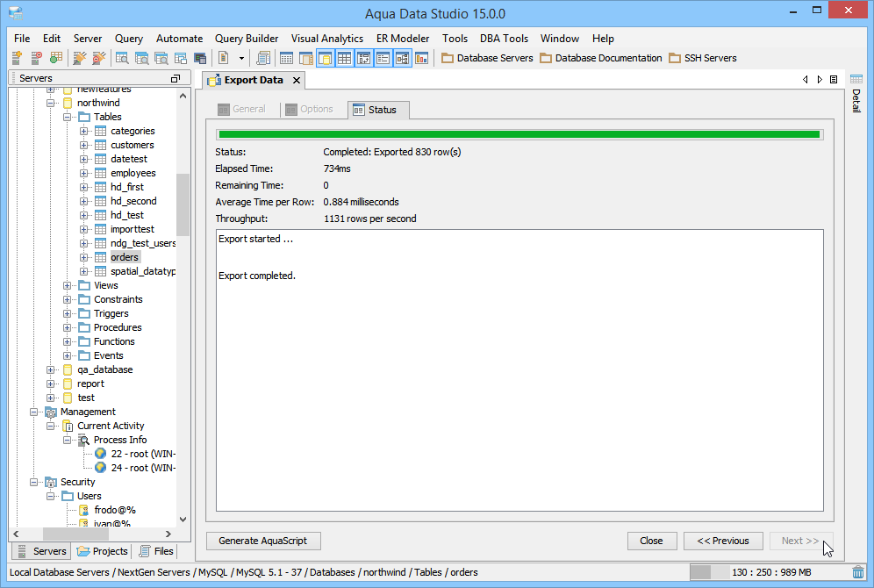
Task: Switch to the Options tab
Action: [x=310, y=109]
